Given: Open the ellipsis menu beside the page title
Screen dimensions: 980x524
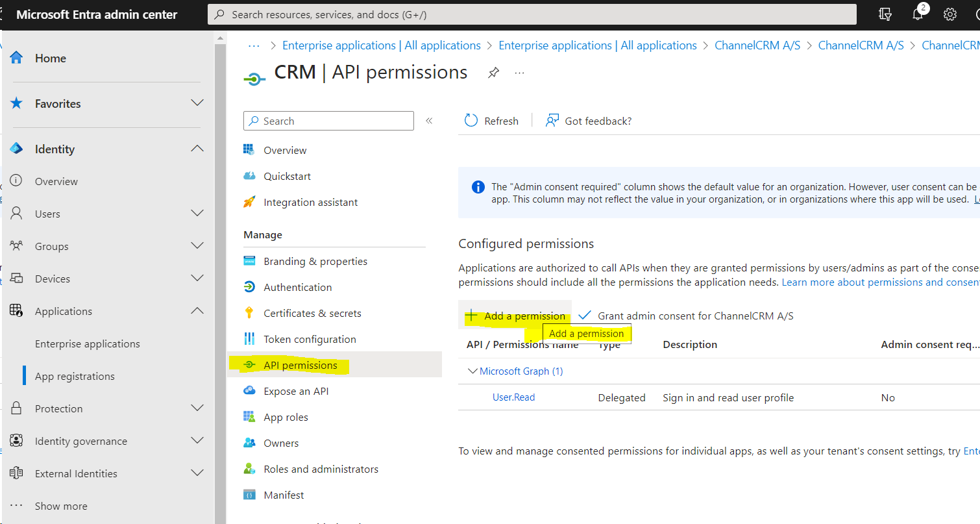Looking at the screenshot, I should [x=519, y=73].
